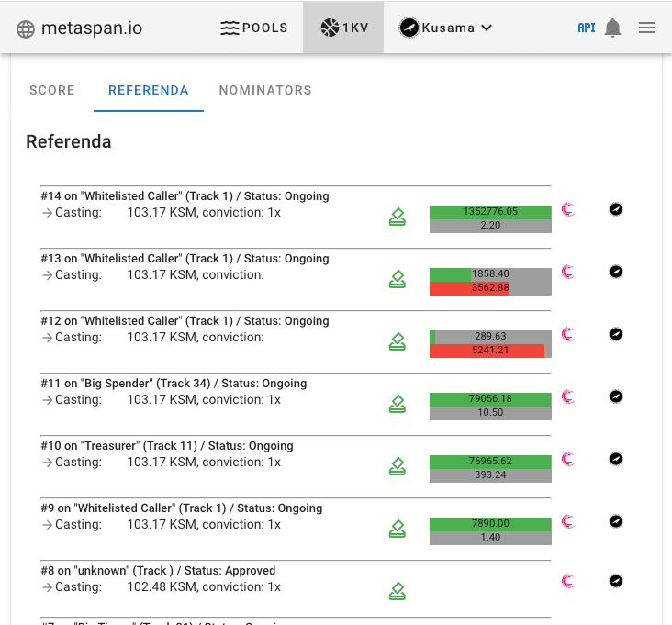
Task: Click the 1KV button in the header
Action: click(x=343, y=28)
